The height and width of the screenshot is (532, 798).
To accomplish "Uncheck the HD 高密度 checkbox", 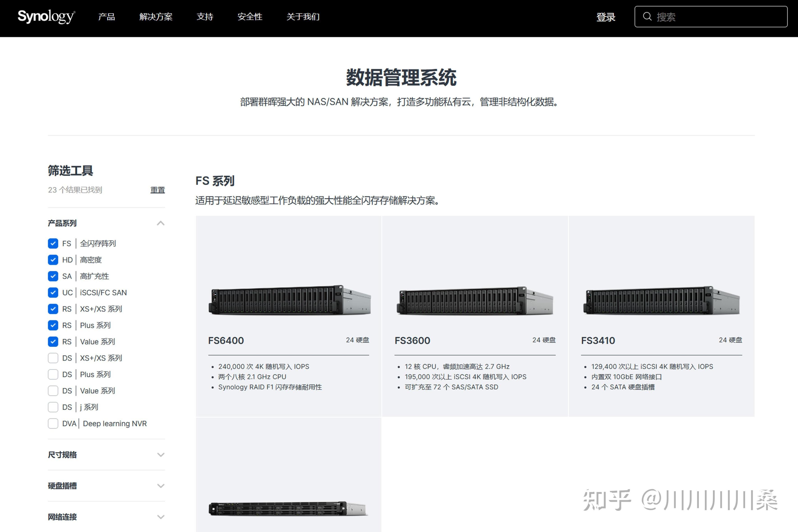I will point(53,260).
